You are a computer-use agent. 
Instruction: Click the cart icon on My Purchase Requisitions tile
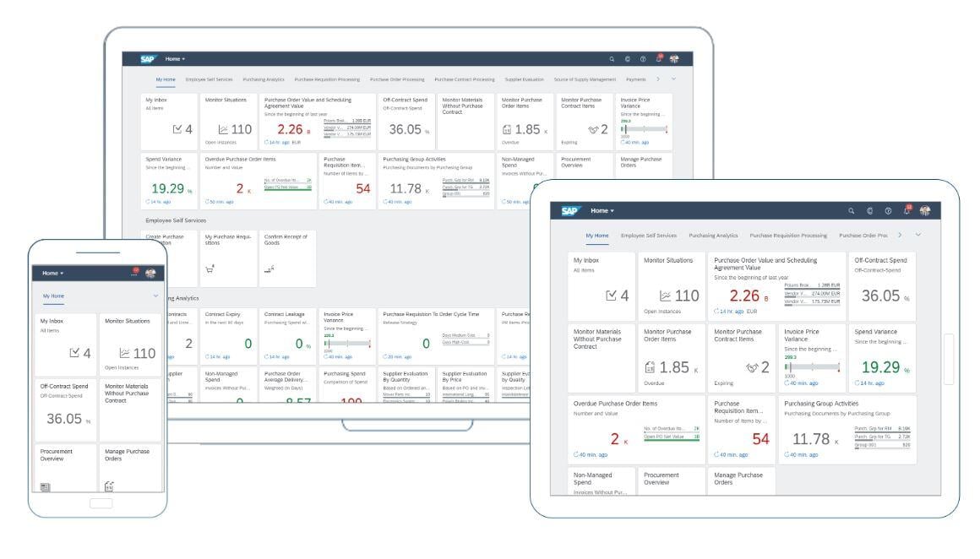pos(210,269)
